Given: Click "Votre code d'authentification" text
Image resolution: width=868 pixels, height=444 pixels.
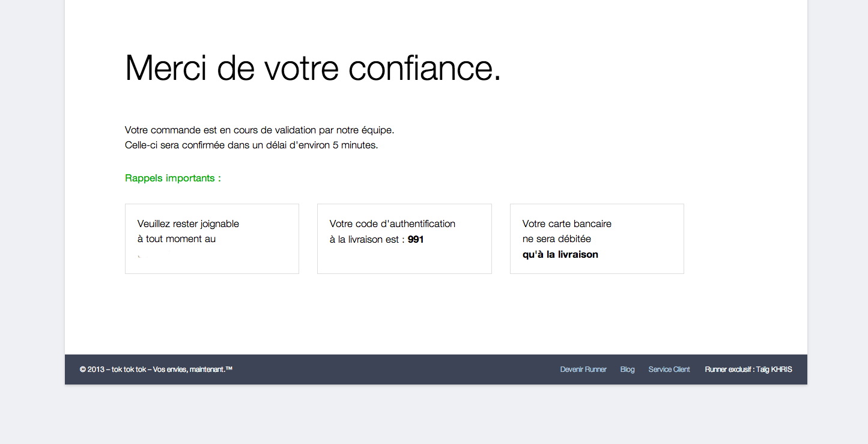Looking at the screenshot, I should point(392,224).
